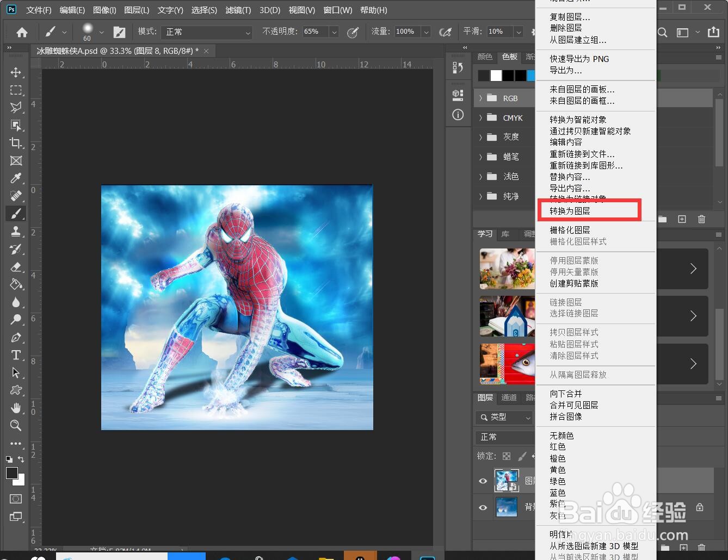Select the Spot Healing Brush tool
This screenshot has height=560, width=728.
point(16,196)
